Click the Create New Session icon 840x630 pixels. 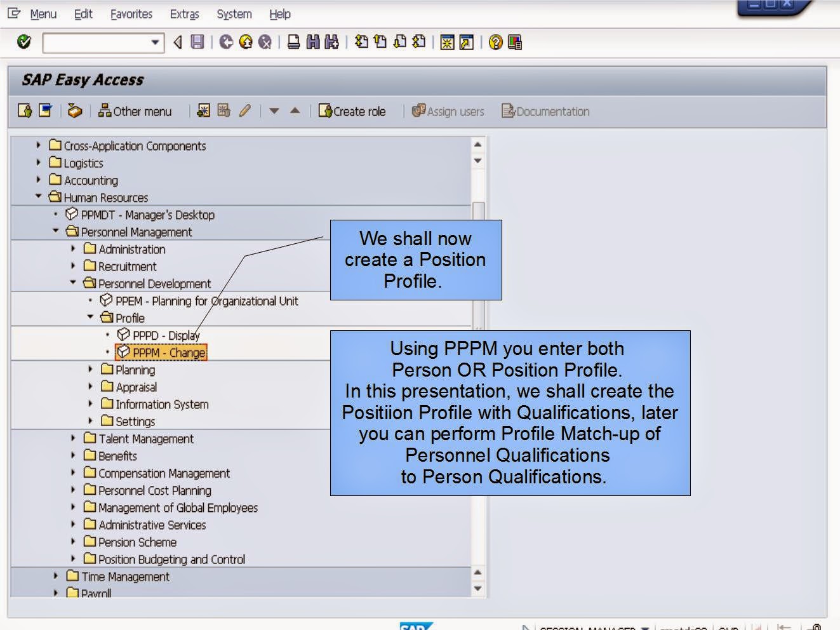[448, 43]
